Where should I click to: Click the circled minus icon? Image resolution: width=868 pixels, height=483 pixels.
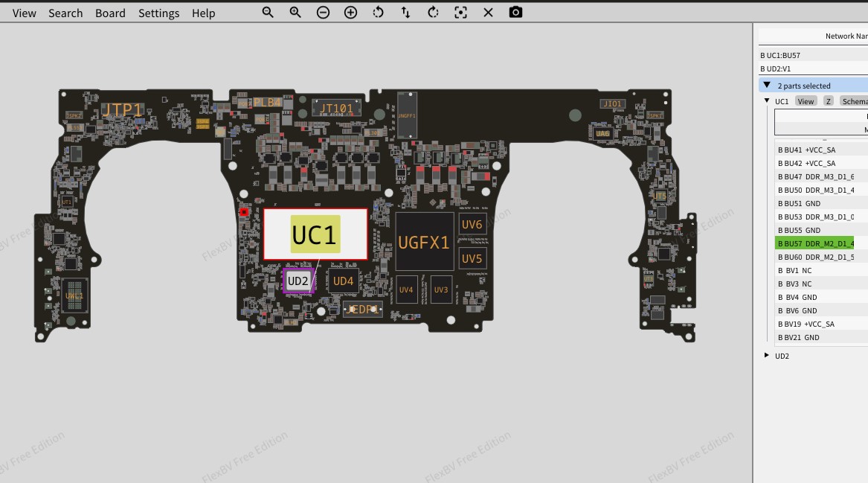click(323, 12)
